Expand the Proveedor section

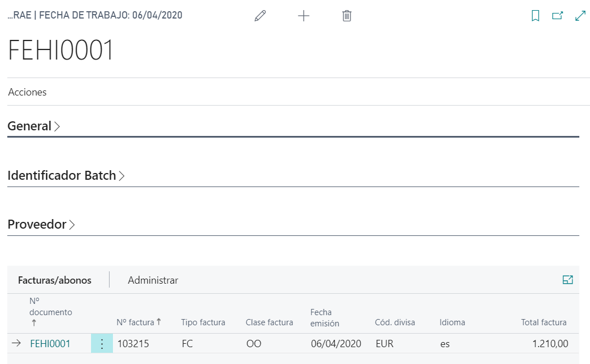(41, 224)
